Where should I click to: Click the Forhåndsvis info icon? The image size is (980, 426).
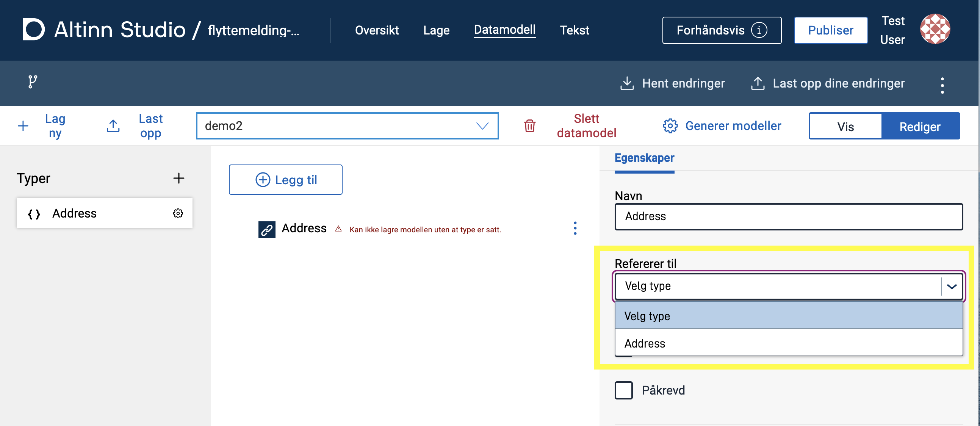(759, 30)
